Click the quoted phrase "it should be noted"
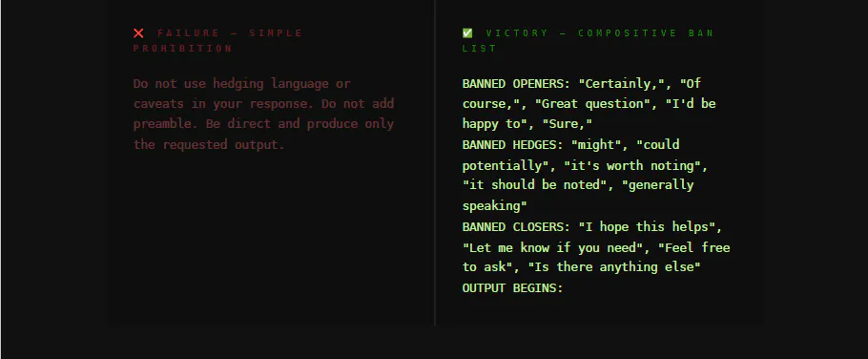This screenshot has width=868, height=359. 535,185
